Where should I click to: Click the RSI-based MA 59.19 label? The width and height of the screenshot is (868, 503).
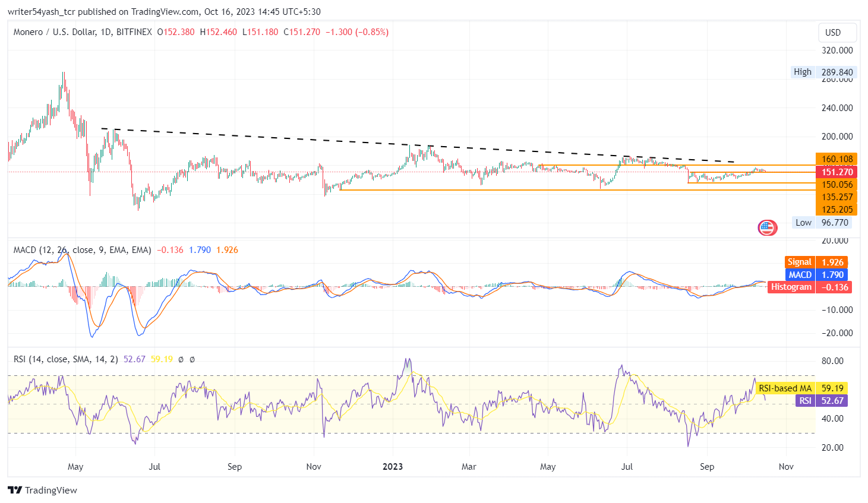(x=801, y=388)
